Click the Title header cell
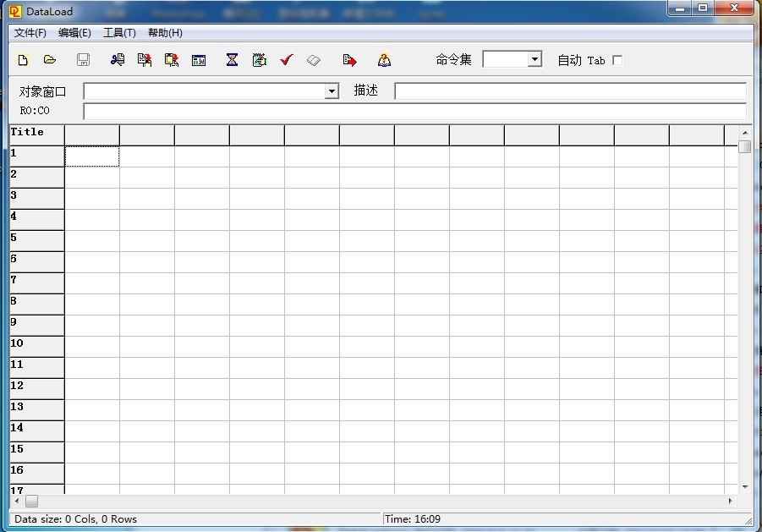The width and height of the screenshot is (762, 532). (x=36, y=134)
